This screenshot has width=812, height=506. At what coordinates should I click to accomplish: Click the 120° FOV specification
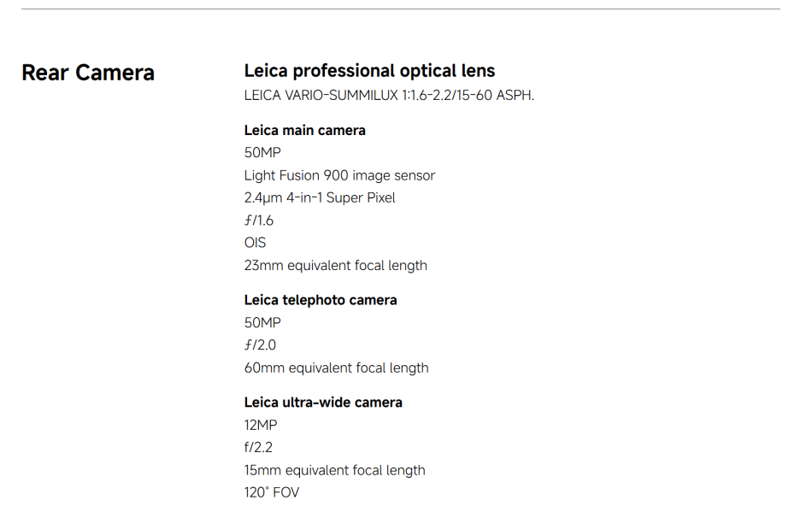[x=272, y=492]
